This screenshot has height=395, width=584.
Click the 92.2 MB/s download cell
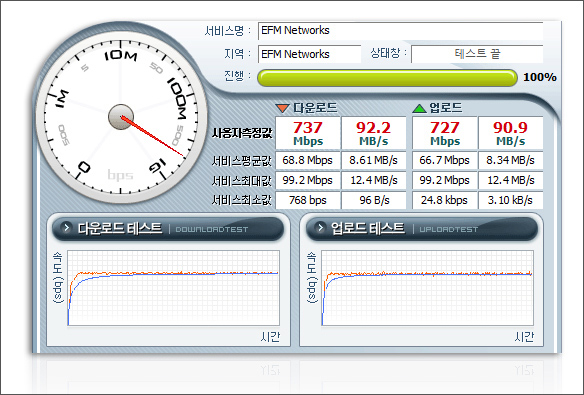click(x=374, y=133)
